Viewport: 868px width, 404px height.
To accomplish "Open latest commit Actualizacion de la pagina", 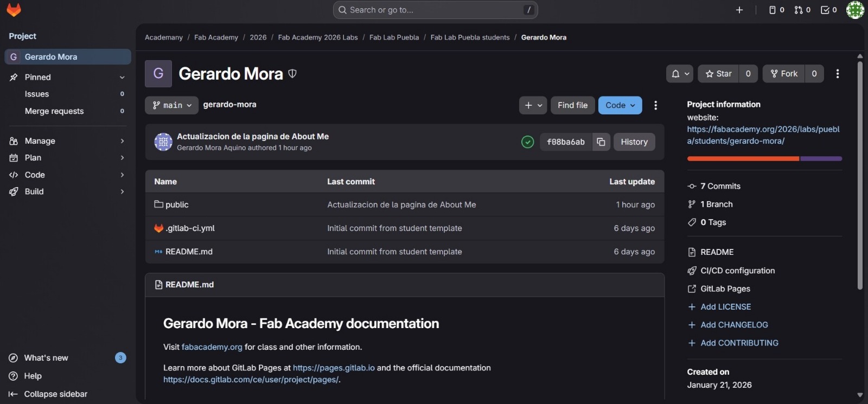I will pyautogui.click(x=253, y=137).
